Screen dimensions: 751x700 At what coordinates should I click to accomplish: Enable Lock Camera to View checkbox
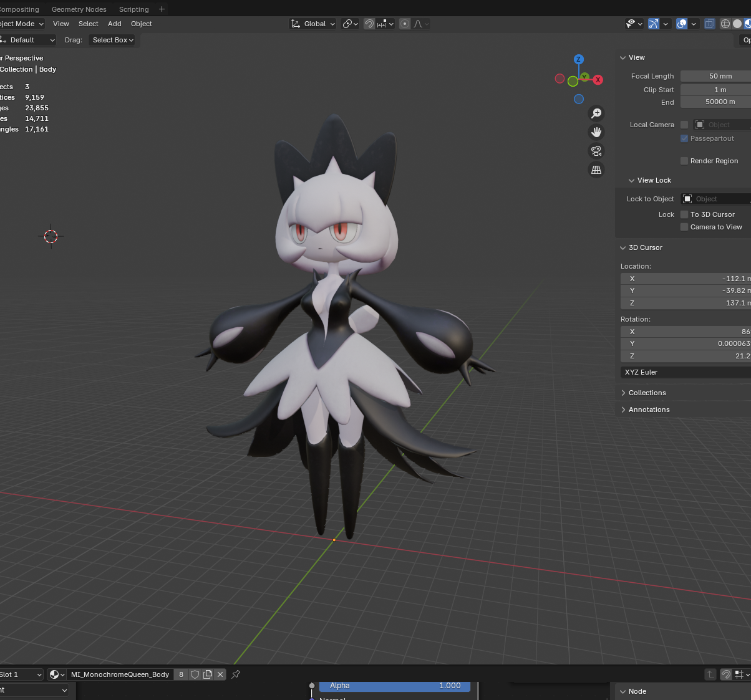[684, 227]
